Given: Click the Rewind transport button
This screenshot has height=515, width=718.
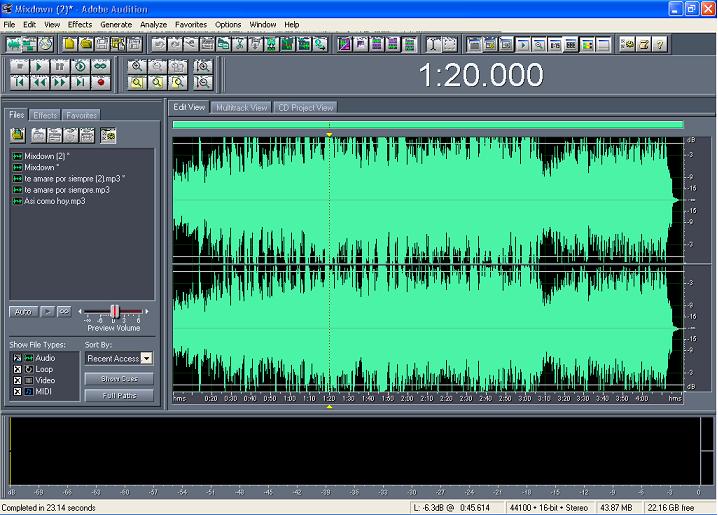Looking at the screenshot, I should [39, 82].
